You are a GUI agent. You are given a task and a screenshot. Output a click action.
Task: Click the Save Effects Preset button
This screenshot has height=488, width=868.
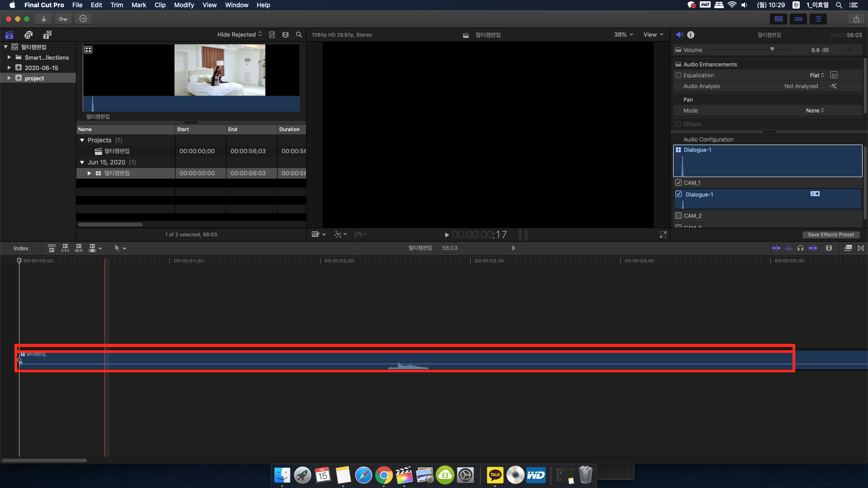coord(830,235)
